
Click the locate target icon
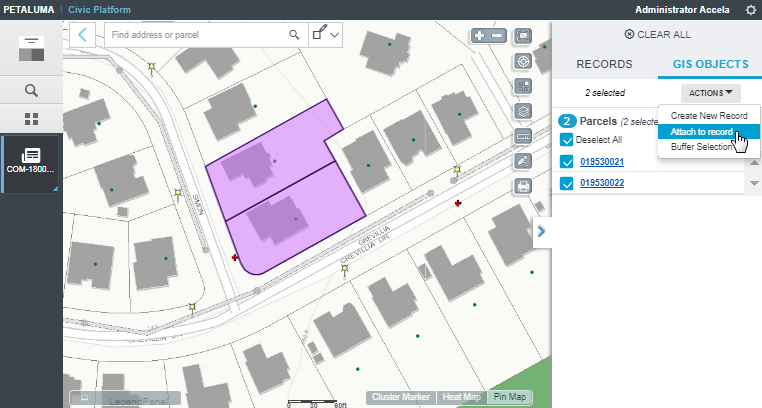coord(522,61)
